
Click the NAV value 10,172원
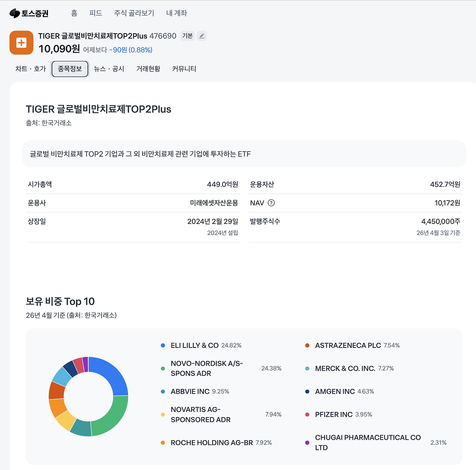pyautogui.click(x=447, y=203)
